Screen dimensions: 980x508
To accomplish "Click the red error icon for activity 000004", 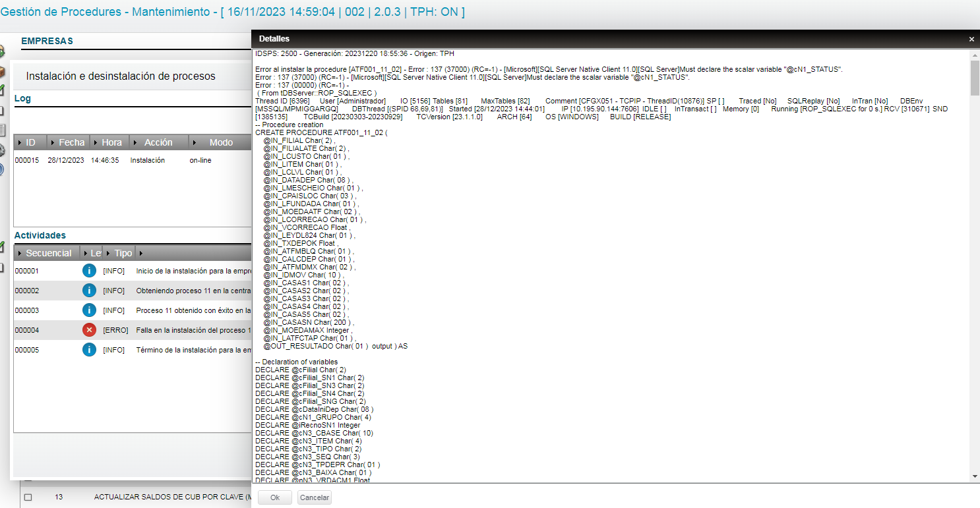I will pyautogui.click(x=89, y=330).
